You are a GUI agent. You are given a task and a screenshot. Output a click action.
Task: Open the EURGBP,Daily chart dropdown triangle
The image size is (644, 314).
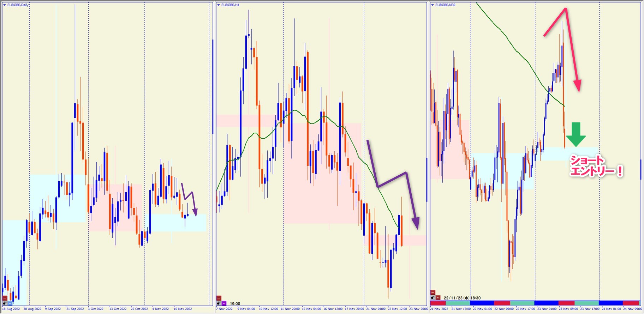pyautogui.click(x=5, y=5)
